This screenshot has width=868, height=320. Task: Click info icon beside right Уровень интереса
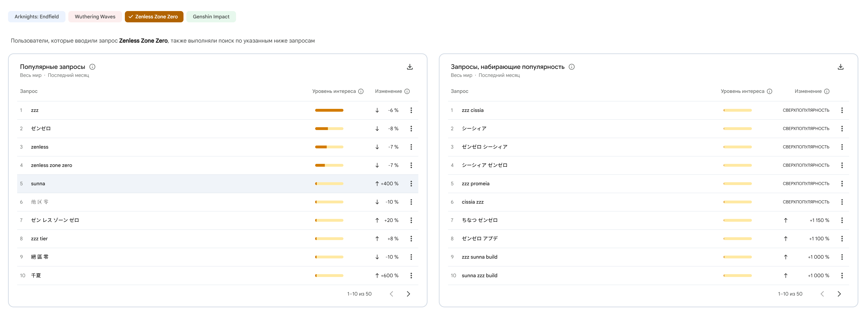(769, 91)
